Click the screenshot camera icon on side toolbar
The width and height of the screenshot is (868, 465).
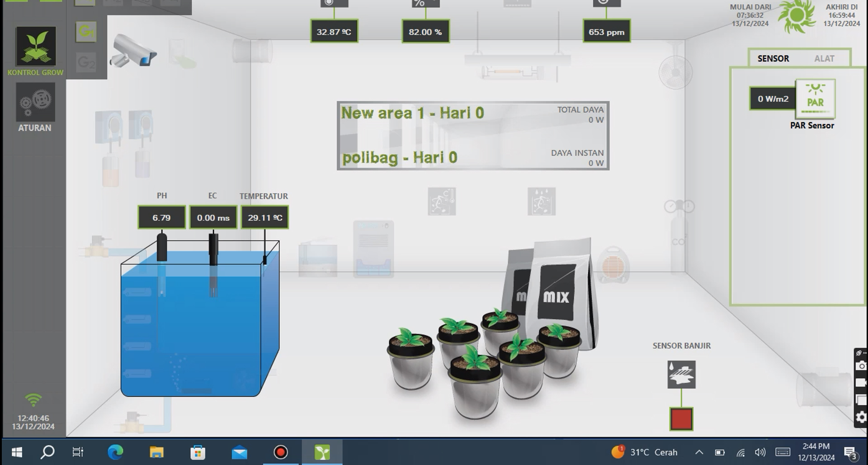tap(861, 366)
